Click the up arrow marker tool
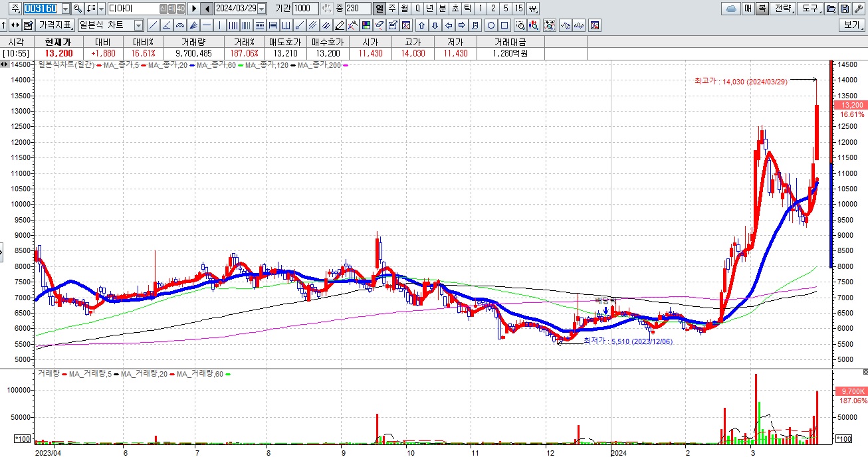This screenshot has width=868, height=457. 421,25
